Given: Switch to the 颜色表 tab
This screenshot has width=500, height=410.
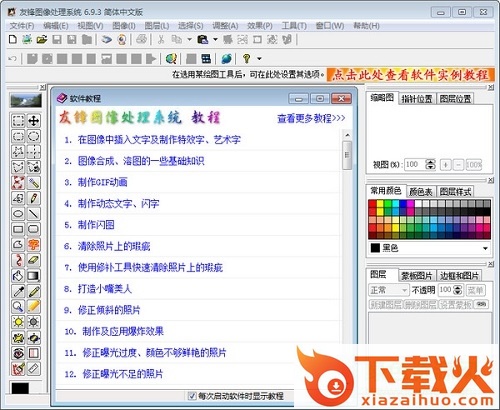Looking at the screenshot, I should pyautogui.click(x=421, y=192).
